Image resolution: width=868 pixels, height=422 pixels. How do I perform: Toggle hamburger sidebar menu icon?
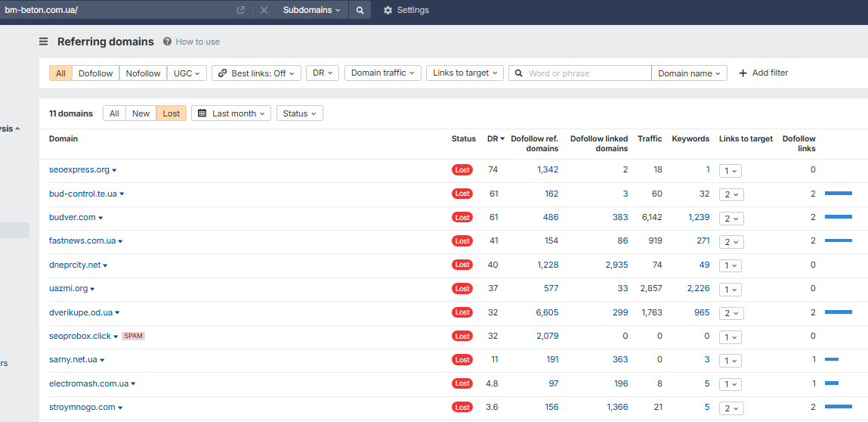[43, 42]
